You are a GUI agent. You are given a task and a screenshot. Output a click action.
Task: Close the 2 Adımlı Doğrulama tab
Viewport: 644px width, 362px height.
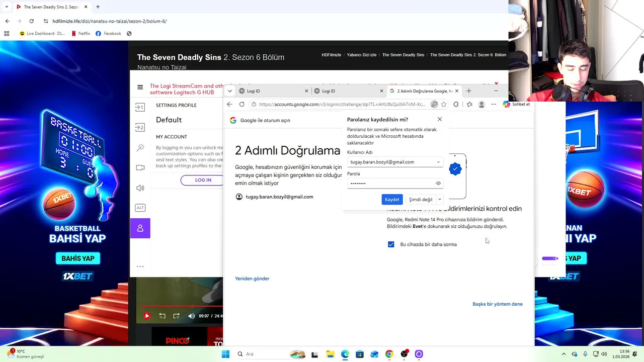(x=457, y=91)
